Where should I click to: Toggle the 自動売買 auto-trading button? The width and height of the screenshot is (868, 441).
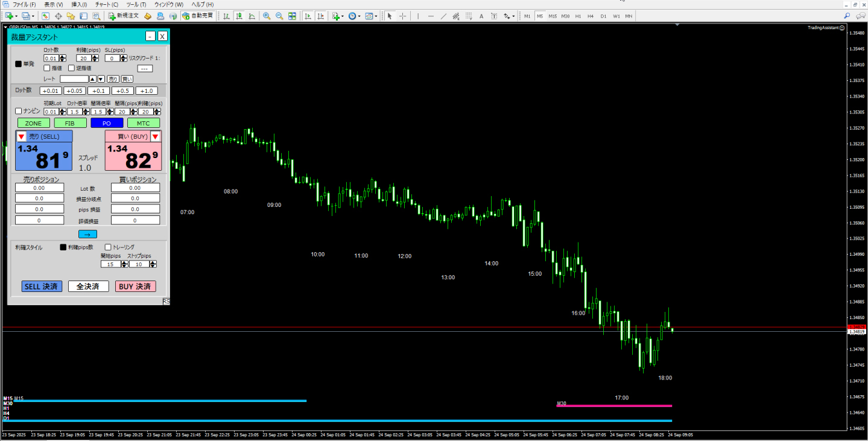[197, 16]
